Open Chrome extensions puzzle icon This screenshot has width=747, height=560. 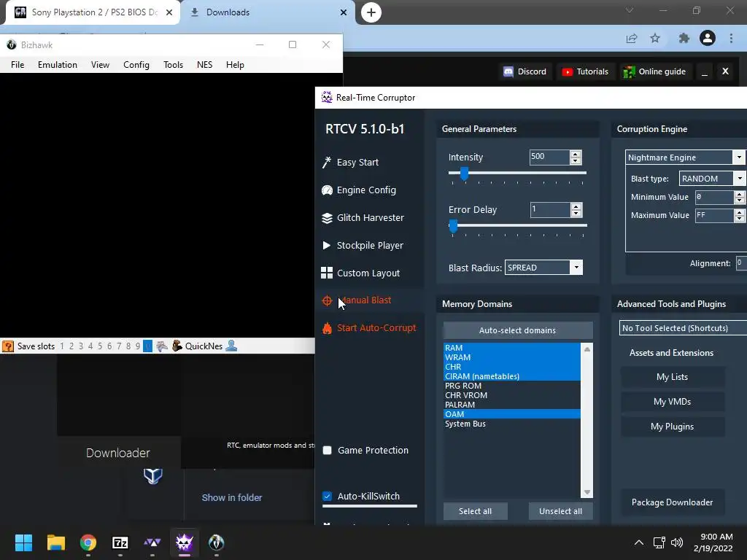[684, 38]
